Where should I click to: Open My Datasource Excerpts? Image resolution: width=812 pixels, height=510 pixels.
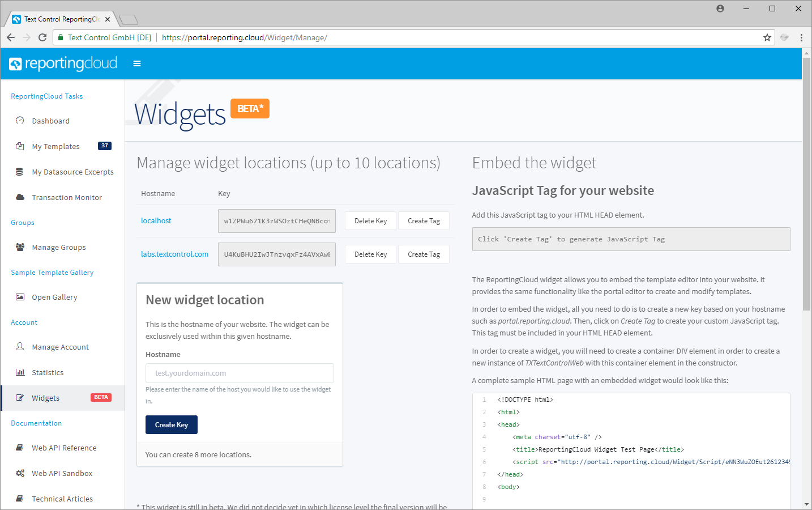coord(73,172)
